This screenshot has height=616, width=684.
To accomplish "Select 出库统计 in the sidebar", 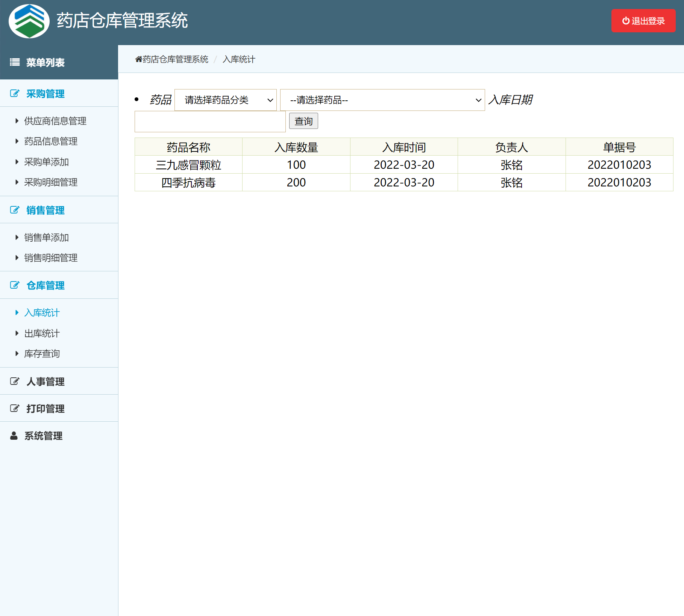I will (42, 333).
